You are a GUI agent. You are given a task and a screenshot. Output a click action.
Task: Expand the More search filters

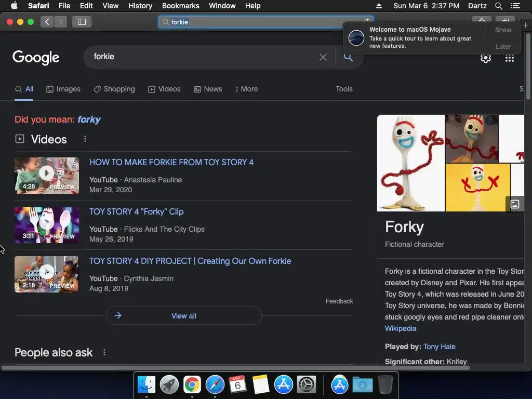click(x=246, y=89)
